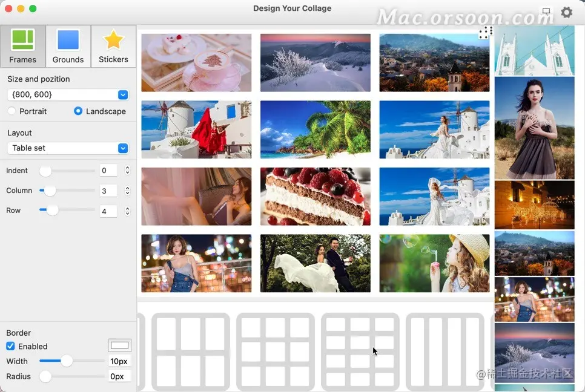The width and height of the screenshot is (585, 392).
Task: Select Landscape orientation
Action: point(78,111)
